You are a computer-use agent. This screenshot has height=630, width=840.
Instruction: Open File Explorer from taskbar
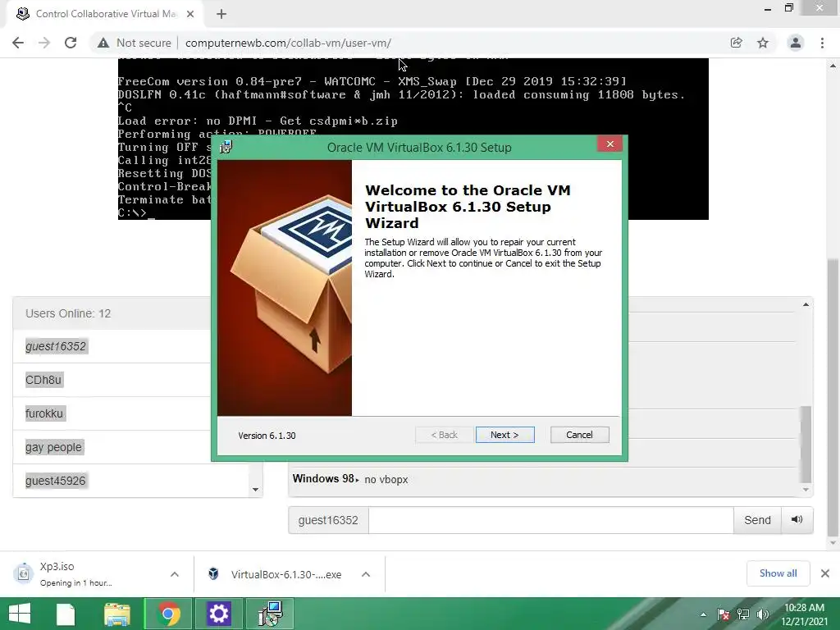pyautogui.click(x=116, y=614)
